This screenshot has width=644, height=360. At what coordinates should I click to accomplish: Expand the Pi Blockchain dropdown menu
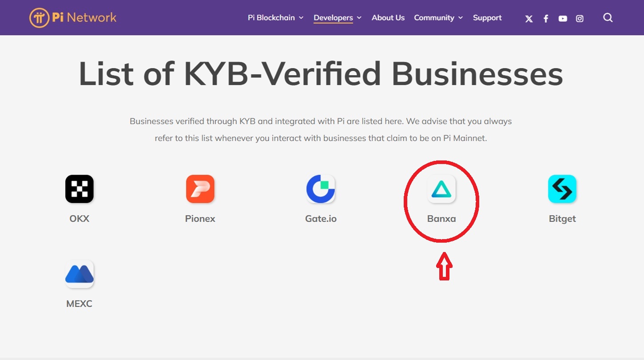pos(275,18)
